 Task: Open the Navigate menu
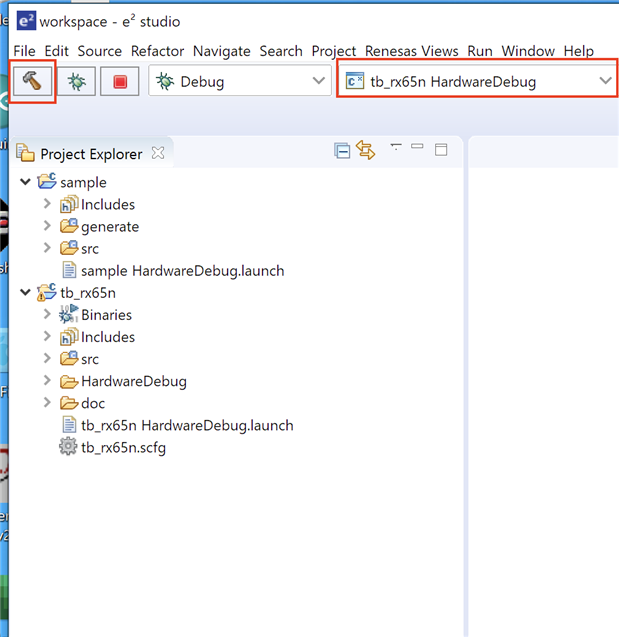[x=222, y=51]
